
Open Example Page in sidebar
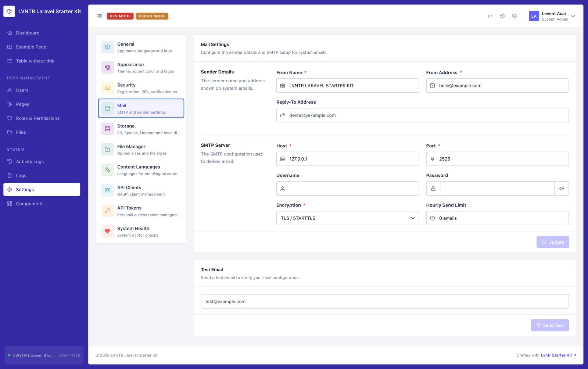coord(42,47)
